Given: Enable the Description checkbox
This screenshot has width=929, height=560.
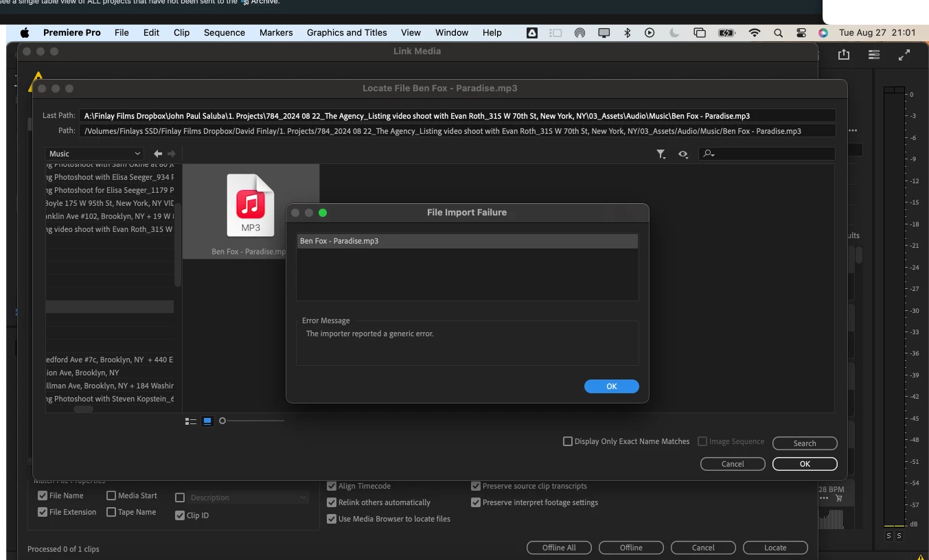Looking at the screenshot, I should click(x=180, y=498).
